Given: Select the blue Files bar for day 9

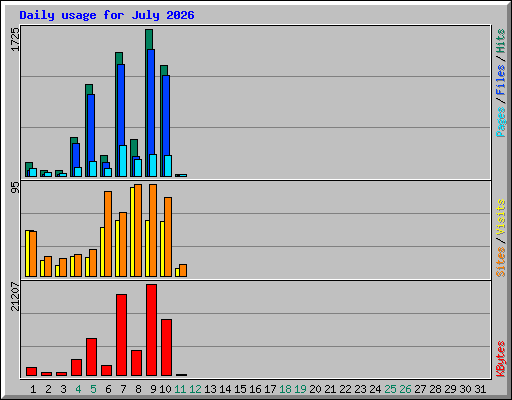Looking at the screenshot, I should tap(151, 113).
